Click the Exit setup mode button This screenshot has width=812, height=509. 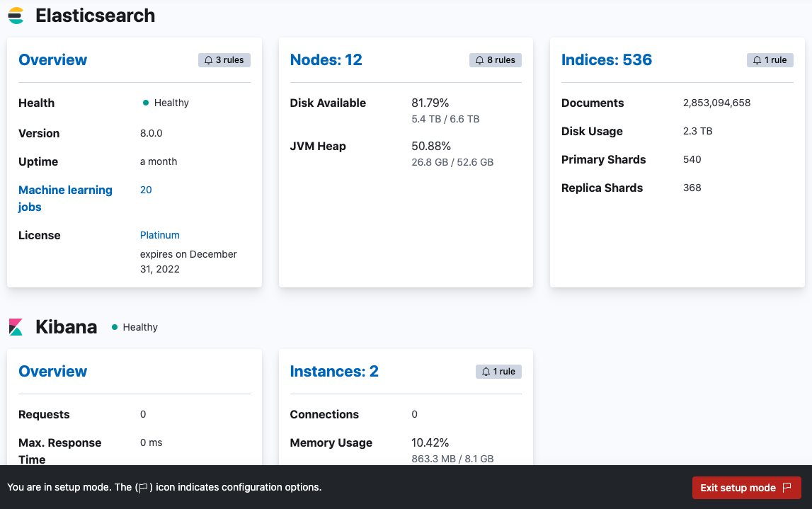click(746, 487)
